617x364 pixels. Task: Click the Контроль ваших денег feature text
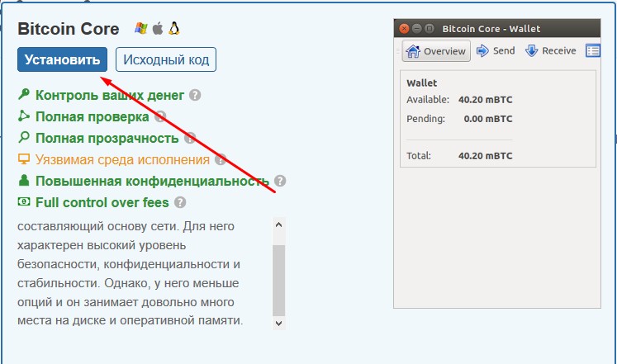point(110,95)
